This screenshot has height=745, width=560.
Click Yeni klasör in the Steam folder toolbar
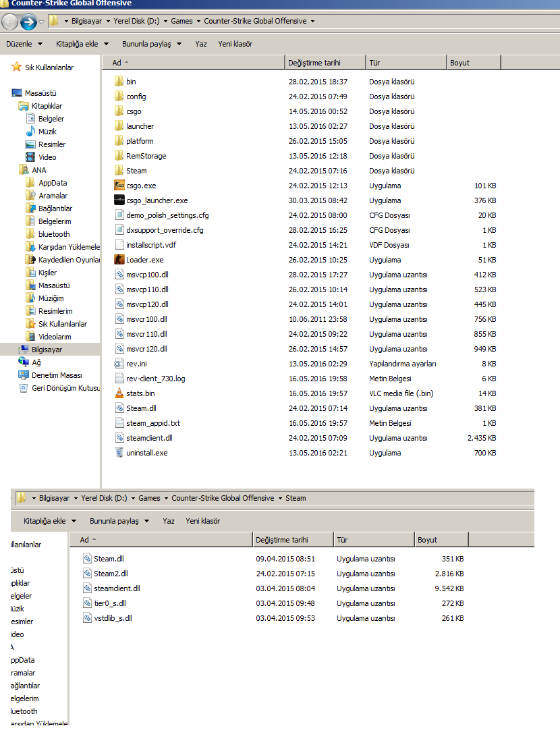[203, 521]
